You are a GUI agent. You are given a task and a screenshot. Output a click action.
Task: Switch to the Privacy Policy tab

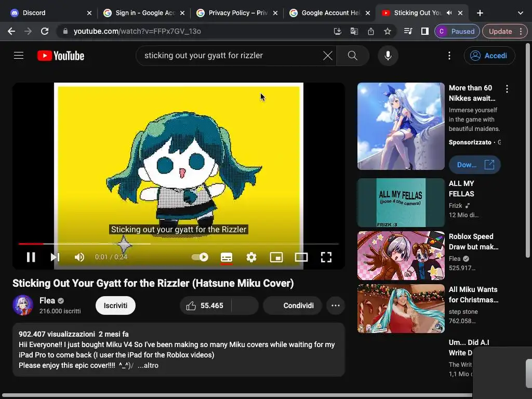(237, 13)
